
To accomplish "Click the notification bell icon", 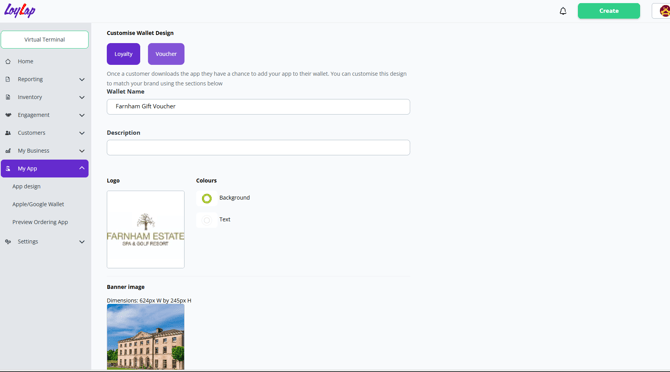I will coord(563,11).
